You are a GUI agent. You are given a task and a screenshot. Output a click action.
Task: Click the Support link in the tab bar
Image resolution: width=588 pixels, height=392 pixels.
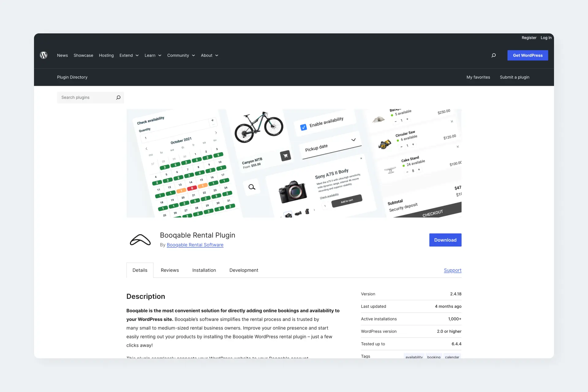[x=452, y=270]
